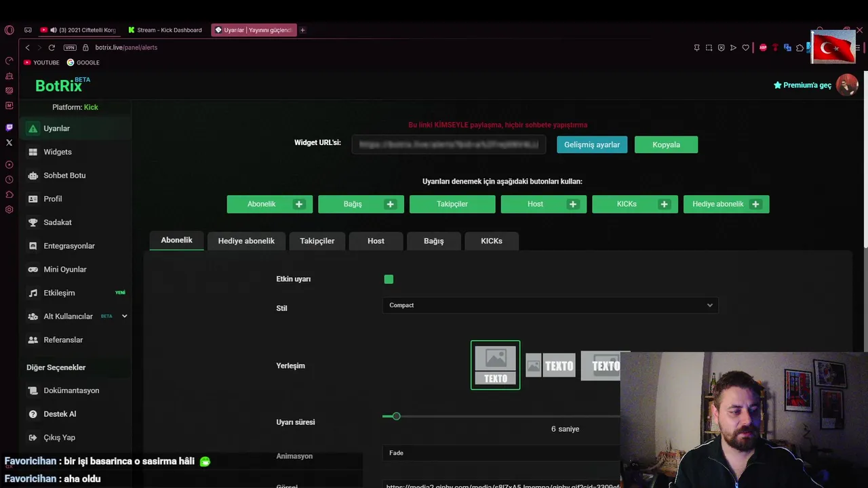This screenshot has height=488, width=868.
Task: Open browser Settings gear in sidebar
Action: (x=9, y=209)
